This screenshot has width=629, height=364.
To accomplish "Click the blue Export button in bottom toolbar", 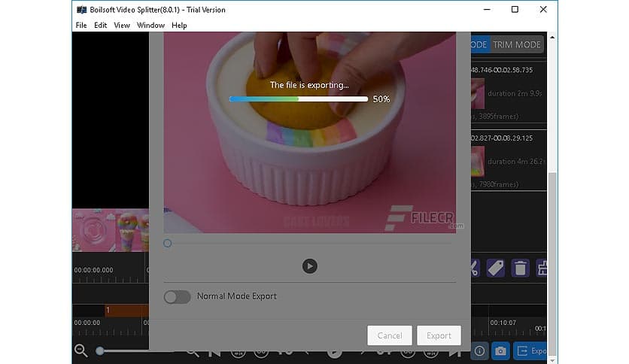I will (530, 351).
